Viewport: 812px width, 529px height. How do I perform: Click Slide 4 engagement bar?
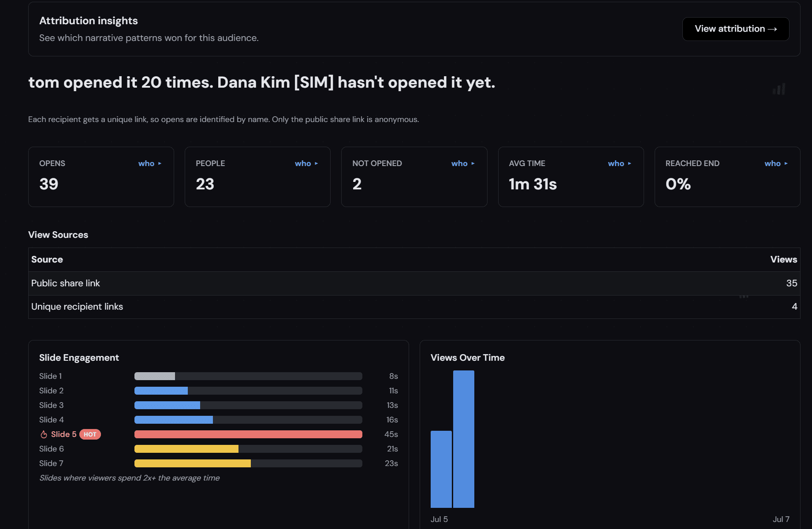pos(248,420)
